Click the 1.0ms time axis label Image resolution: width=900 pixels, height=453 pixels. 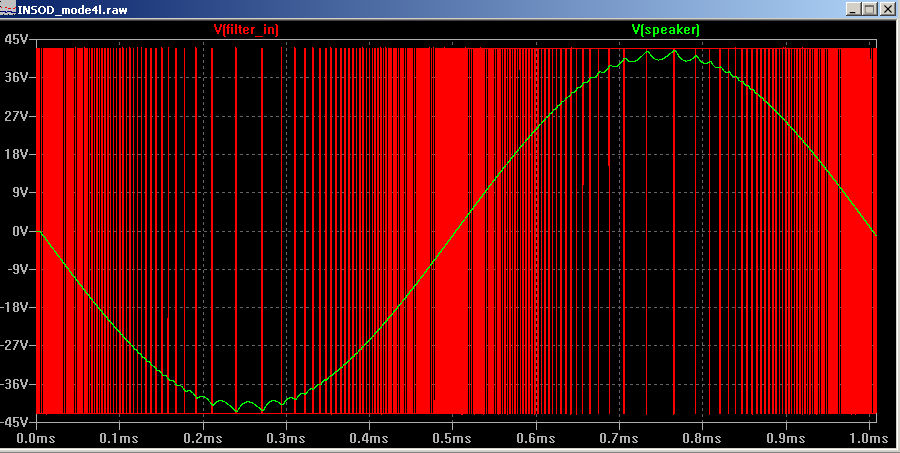(869, 439)
